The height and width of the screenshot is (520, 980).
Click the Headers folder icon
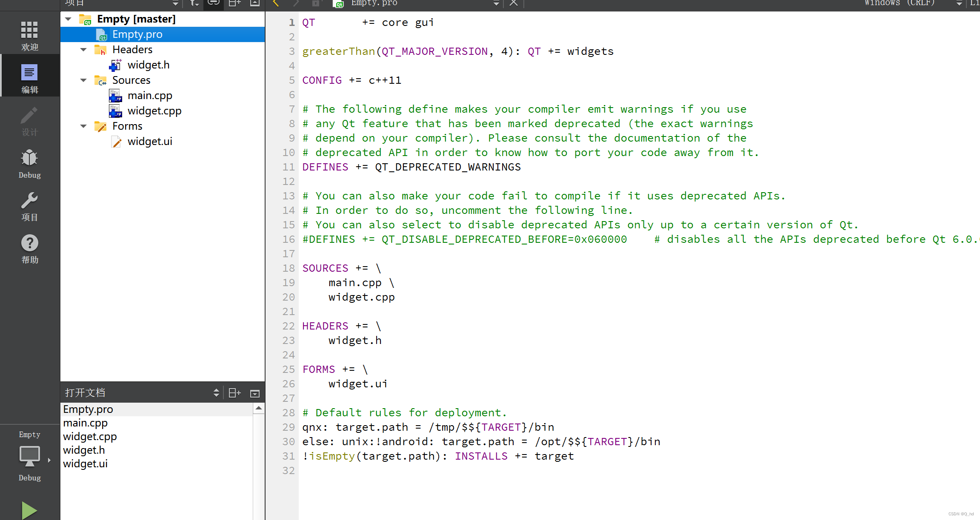[x=100, y=50]
